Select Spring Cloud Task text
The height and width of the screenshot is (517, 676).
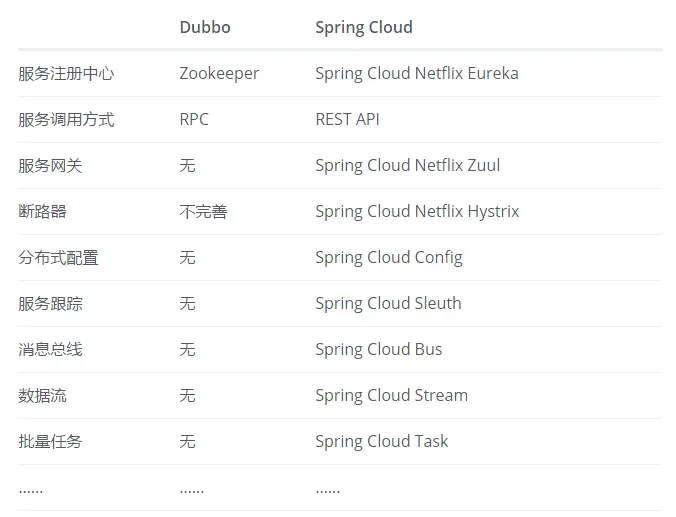tap(382, 442)
